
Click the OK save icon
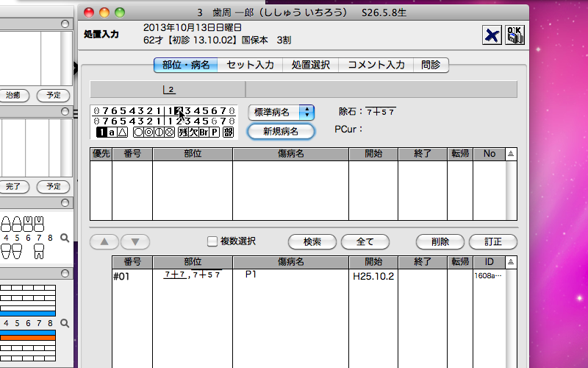514,35
